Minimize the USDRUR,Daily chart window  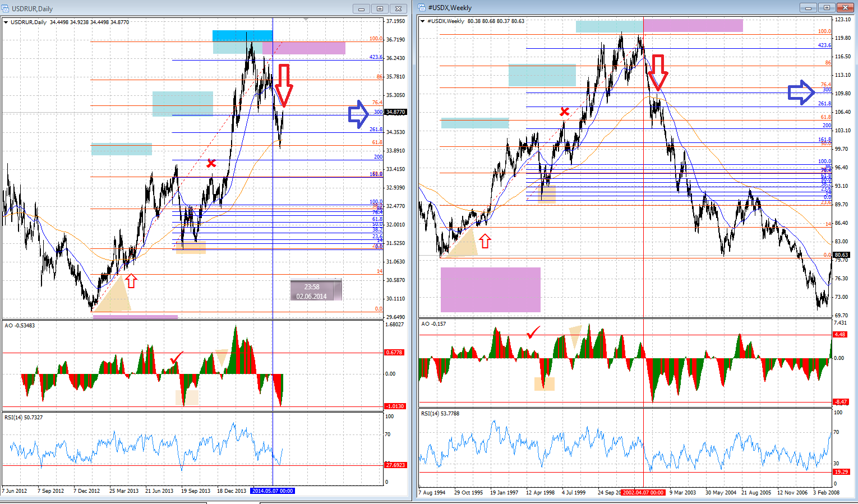tap(361, 8)
